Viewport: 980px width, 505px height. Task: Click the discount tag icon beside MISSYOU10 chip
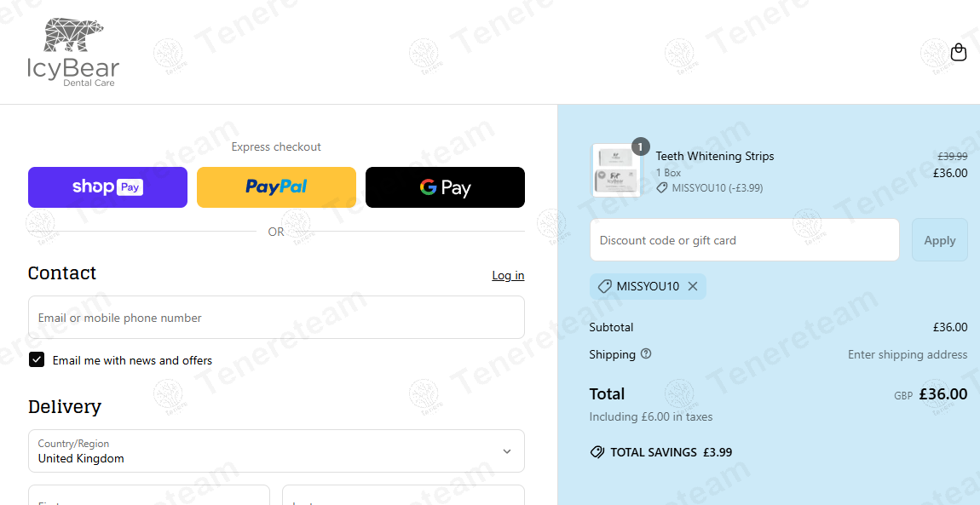pos(603,286)
